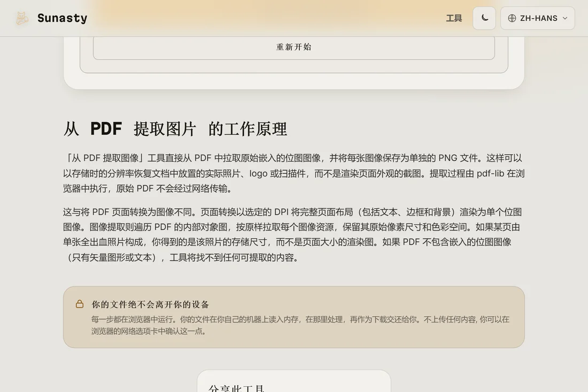The width and height of the screenshot is (588, 392).
Task: Click the paragraph starting with 这与将 PDF 页面转换
Action: 293,234
